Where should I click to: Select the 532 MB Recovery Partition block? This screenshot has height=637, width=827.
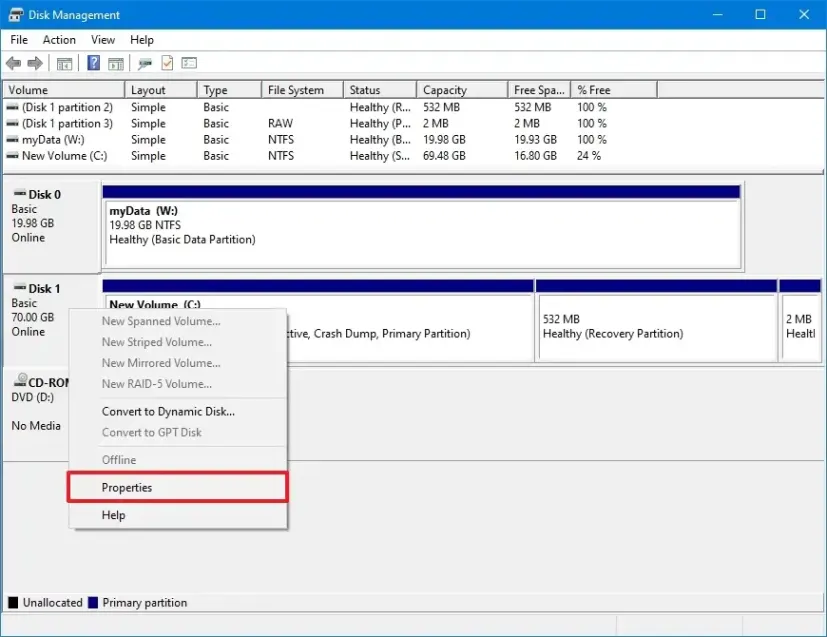(655, 325)
